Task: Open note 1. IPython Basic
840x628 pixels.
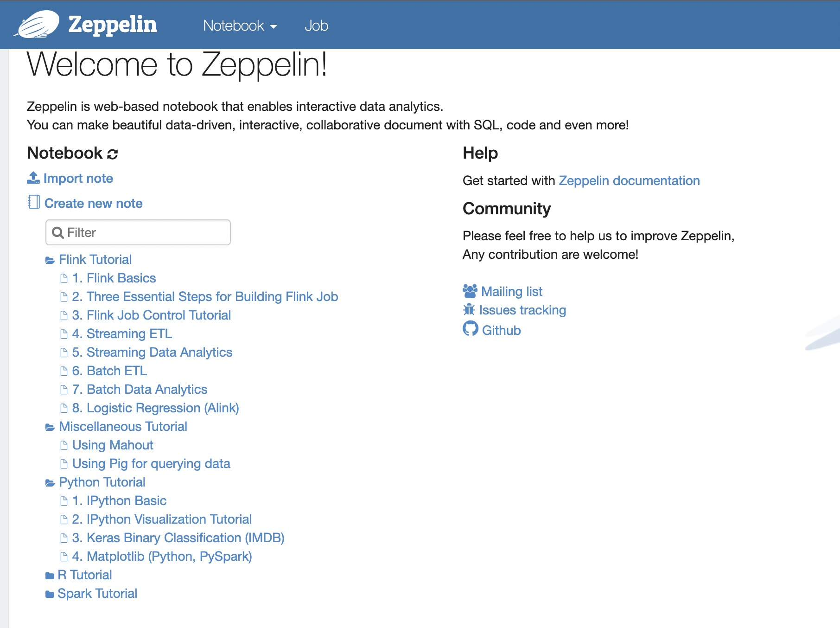Action: click(119, 500)
